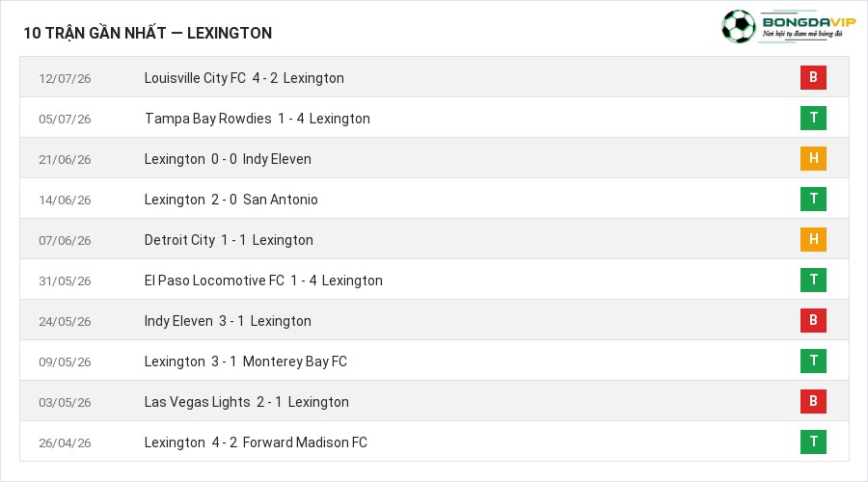The image size is (868, 482).
Task: Click the green T badge for Tampa Bay Rowdies match
Action: (x=813, y=118)
